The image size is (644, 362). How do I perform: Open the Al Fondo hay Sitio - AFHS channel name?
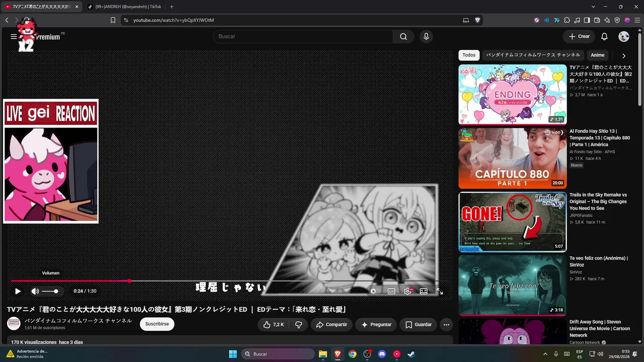point(592,152)
